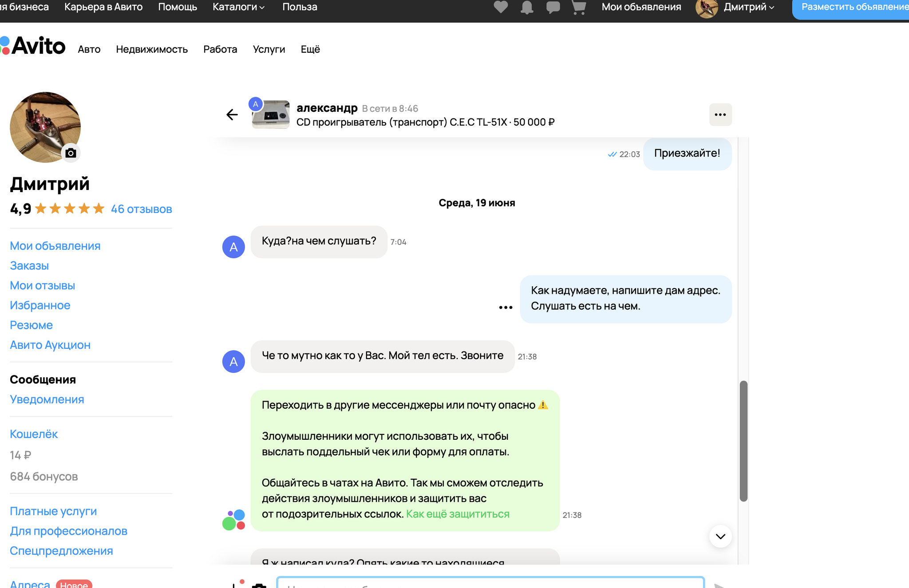Screen dimensions: 909x588
Task: Click avatar next to 'Куда?на чем слушать?'
Action: (233, 247)
